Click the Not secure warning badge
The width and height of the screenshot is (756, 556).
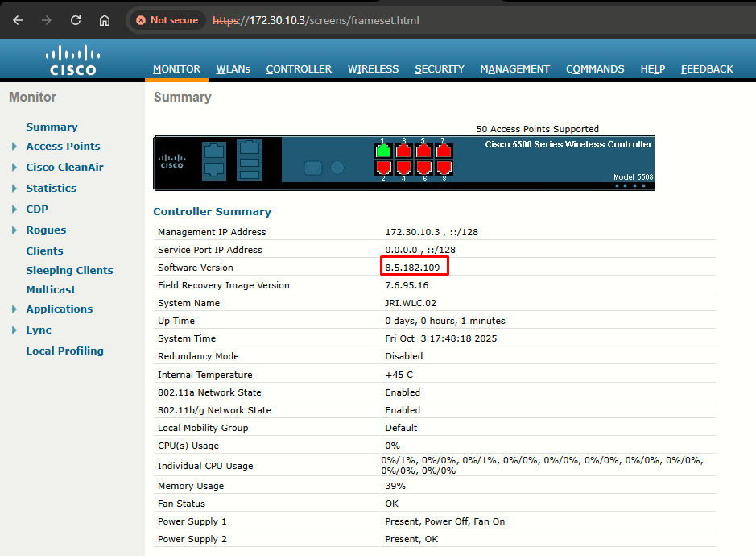click(x=167, y=20)
